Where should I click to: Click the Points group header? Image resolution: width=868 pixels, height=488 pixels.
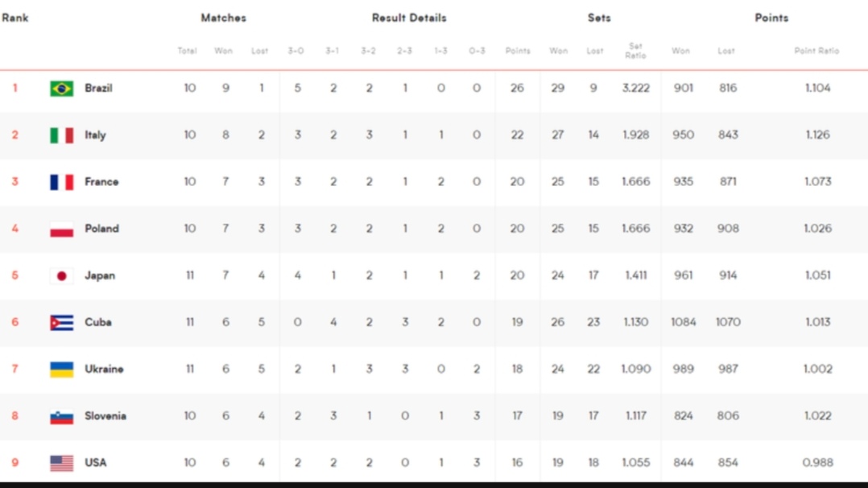point(771,18)
